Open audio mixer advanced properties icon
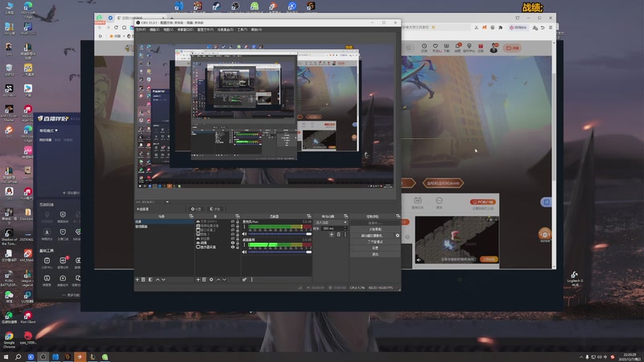644x362 pixels. point(244,279)
